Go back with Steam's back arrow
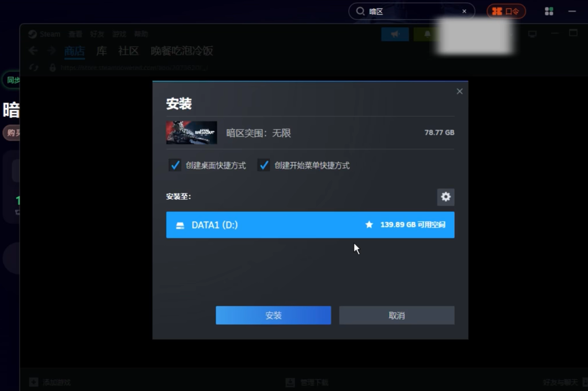This screenshot has height=391, width=588. click(x=33, y=51)
